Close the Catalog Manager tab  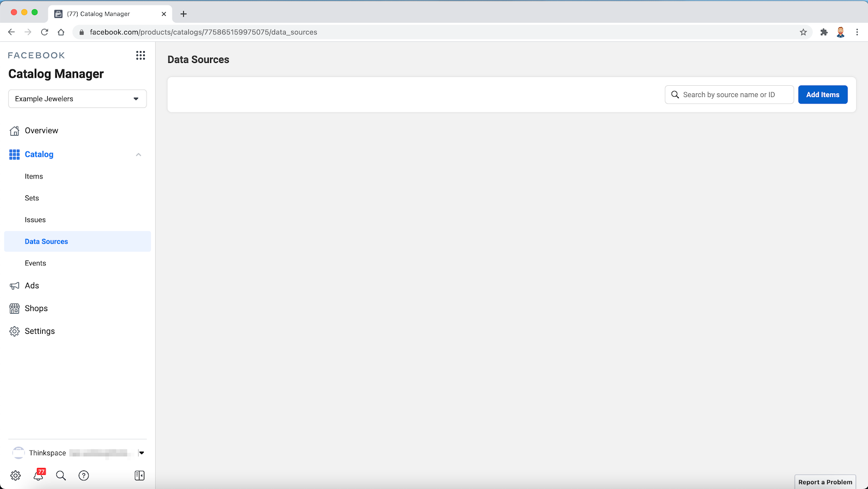pos(164,14)
